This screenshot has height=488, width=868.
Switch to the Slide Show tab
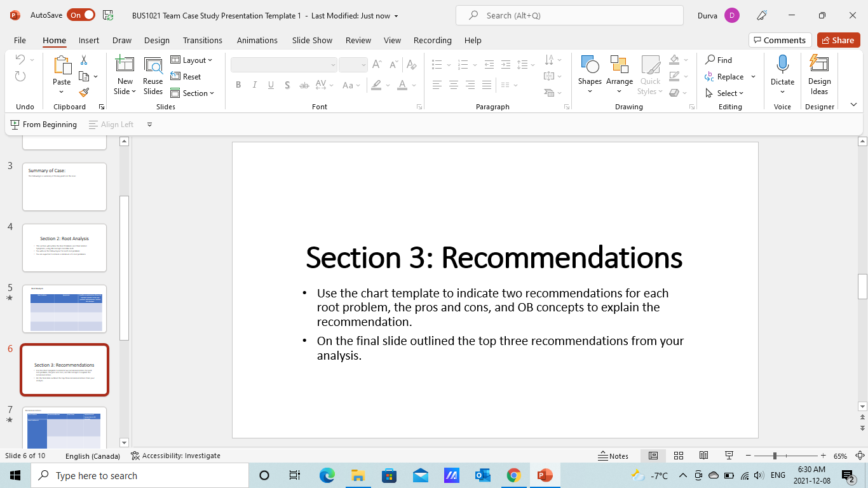click(312, 40)
